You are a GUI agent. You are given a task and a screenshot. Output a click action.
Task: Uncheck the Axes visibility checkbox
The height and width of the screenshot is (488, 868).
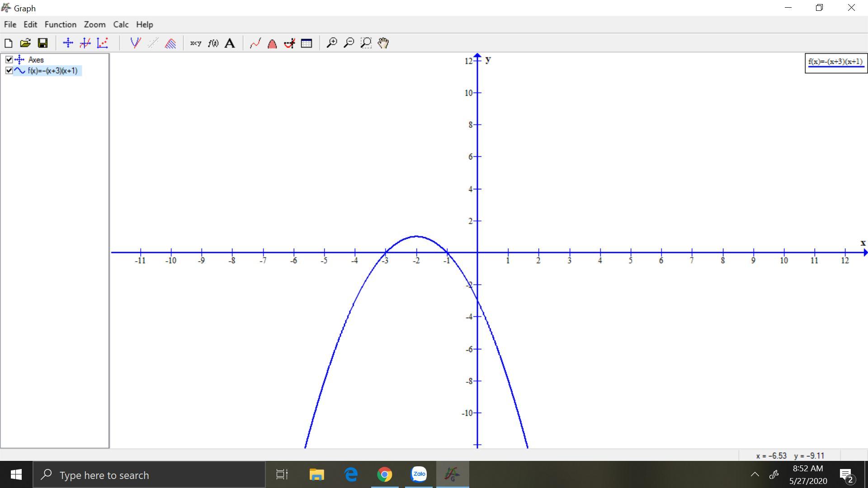[9, 60]
